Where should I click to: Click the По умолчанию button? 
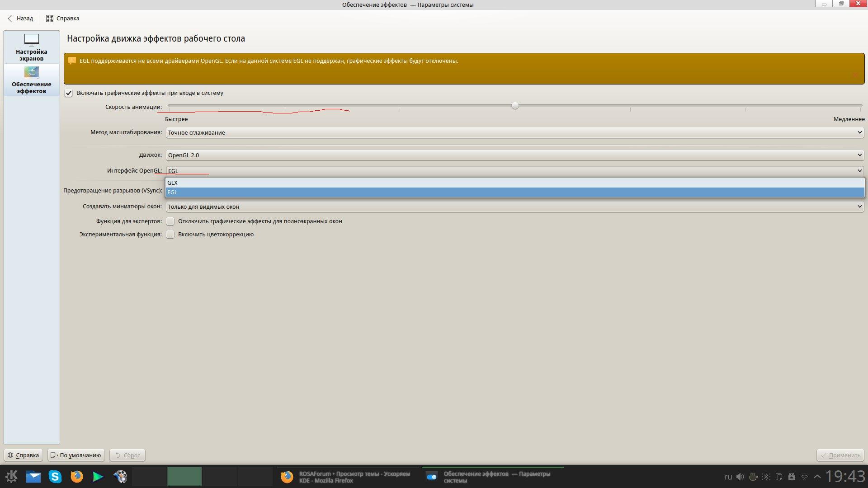76,455
